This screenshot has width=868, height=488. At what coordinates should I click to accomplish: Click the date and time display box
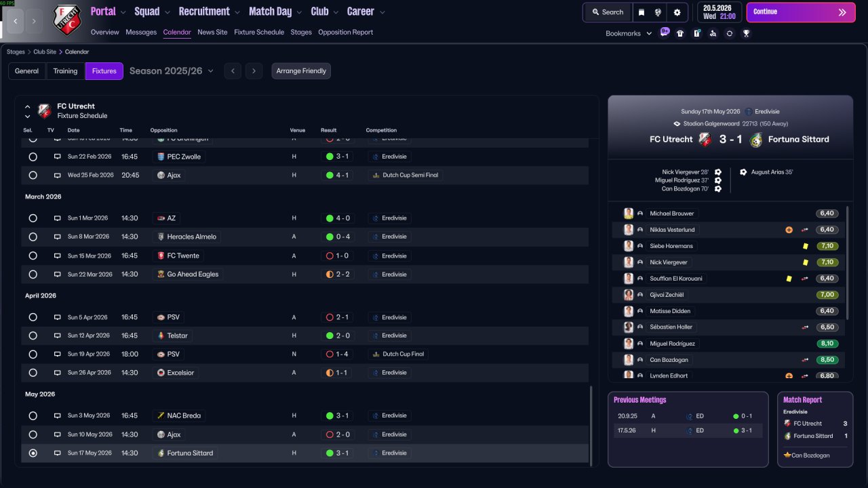click(719, 12)
